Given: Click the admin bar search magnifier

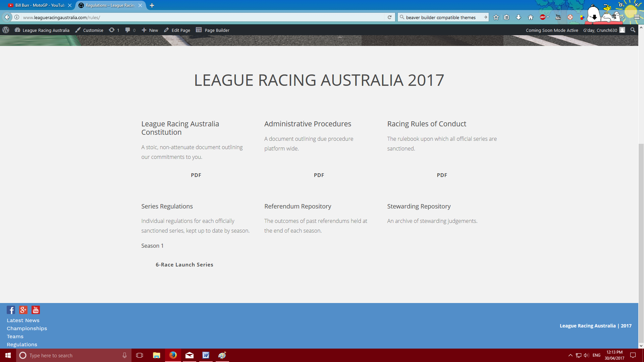Looking at the screenshot, I should [x=633, y=30].
